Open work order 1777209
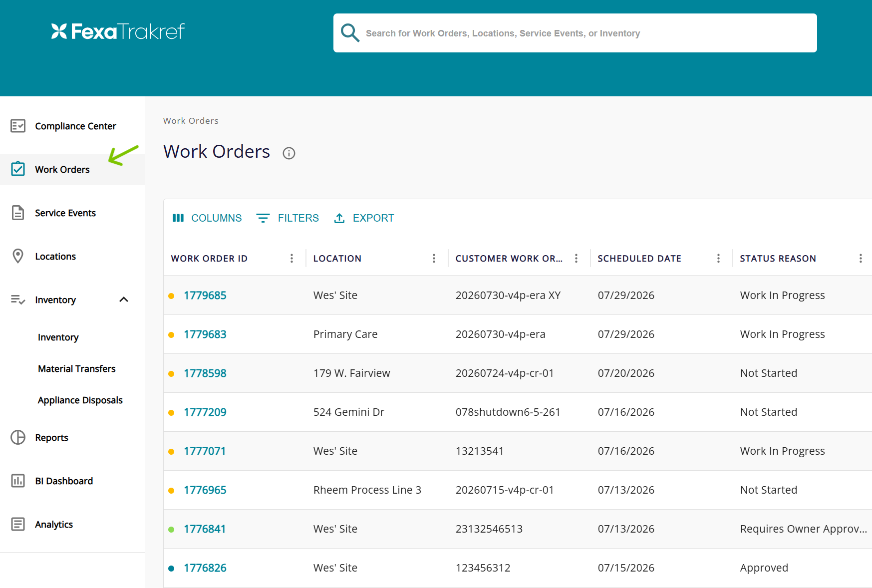Viewport: 872px width, 588px height. (x=205, y=412)
